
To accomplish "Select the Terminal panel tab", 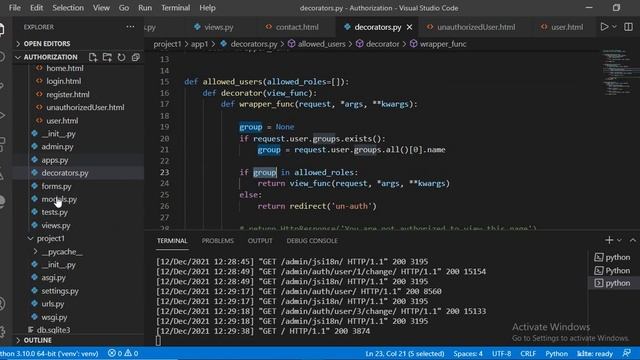I will [x=172, y=241].
